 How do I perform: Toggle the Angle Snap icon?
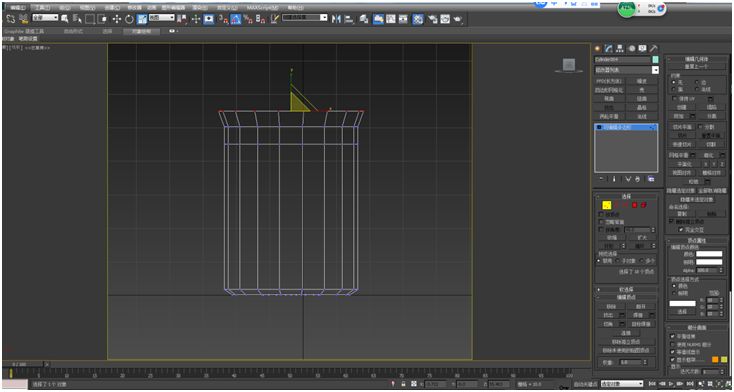(x=235, y=19)
